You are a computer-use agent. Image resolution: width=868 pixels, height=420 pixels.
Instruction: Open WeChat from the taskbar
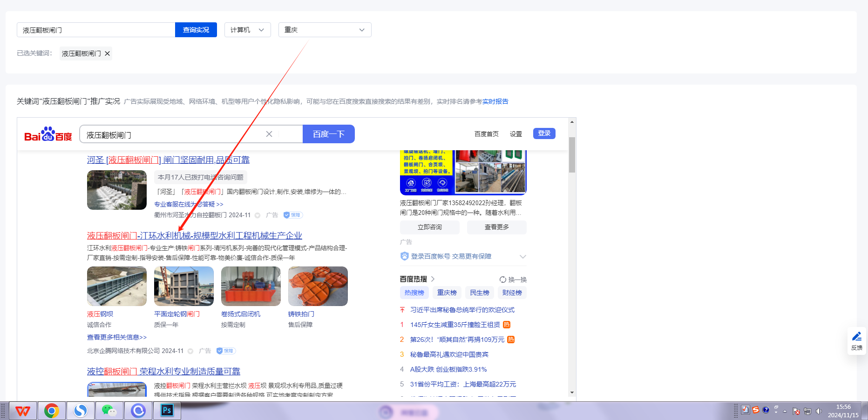tap(109, 411)
